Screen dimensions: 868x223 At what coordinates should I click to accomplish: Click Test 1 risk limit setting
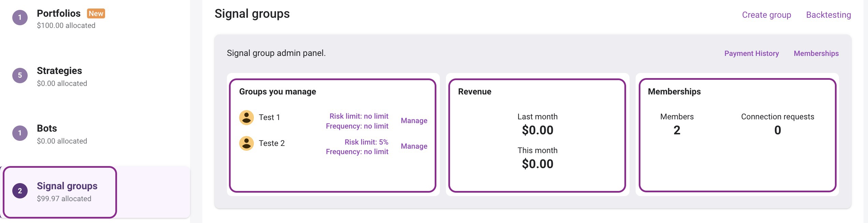click(x=359, y=116)
